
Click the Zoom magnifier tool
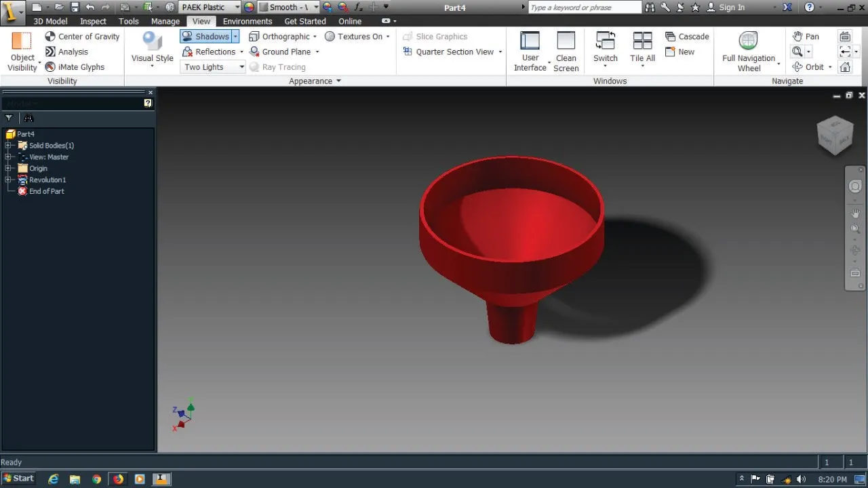[797, 52]
